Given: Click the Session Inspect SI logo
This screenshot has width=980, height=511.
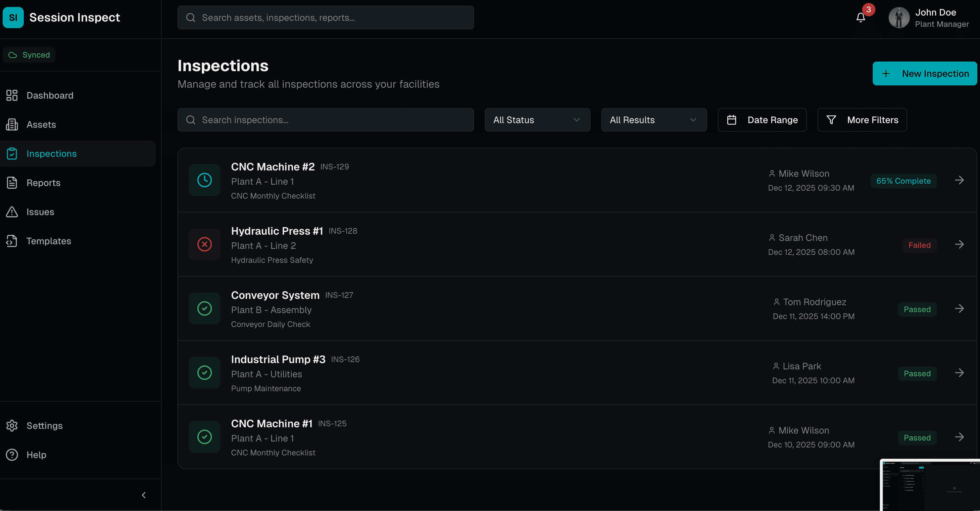Looking at the screenshot, I should coord(13,18).
